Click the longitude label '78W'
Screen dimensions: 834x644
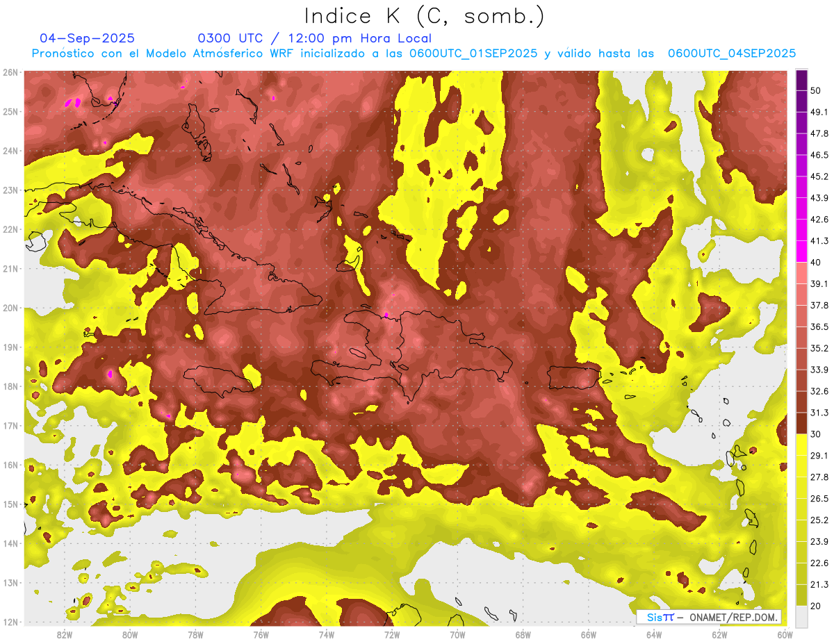pos(195,635)
